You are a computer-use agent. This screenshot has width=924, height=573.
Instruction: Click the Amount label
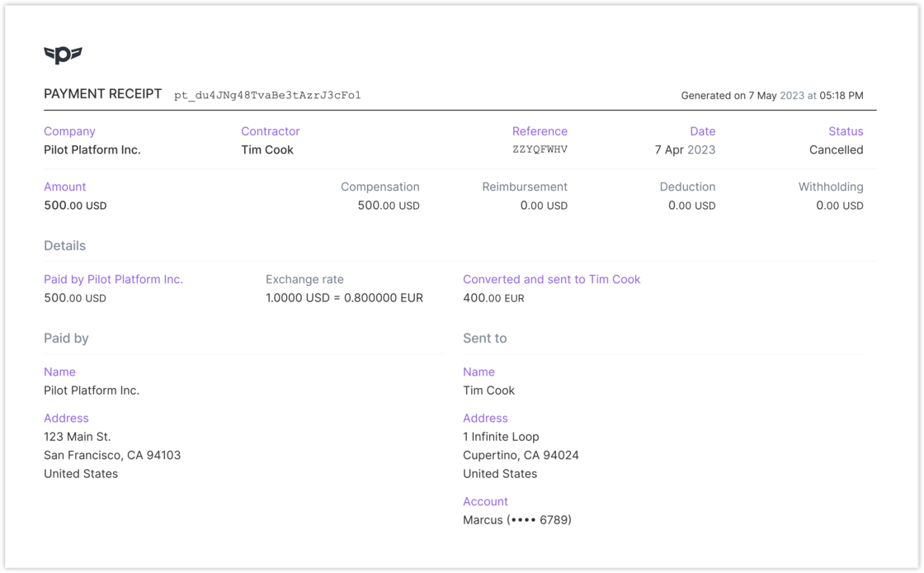click(65, 187)
